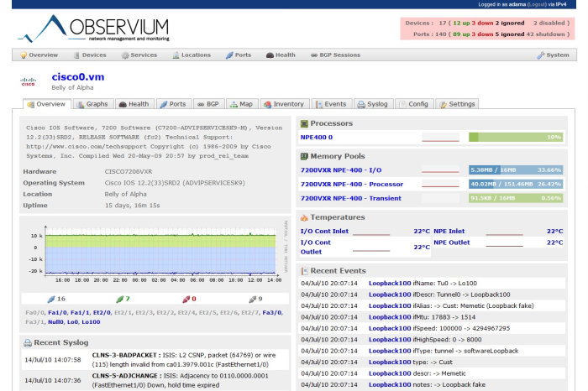Open the System menu
This screenshot has width=588, height=391.
click(x=553, y=55)
